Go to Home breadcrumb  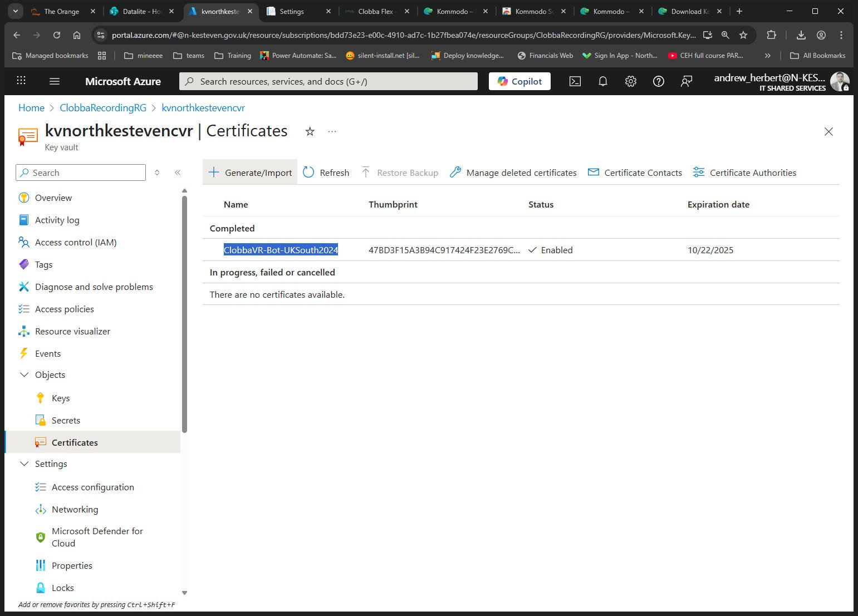pos(31,108)
